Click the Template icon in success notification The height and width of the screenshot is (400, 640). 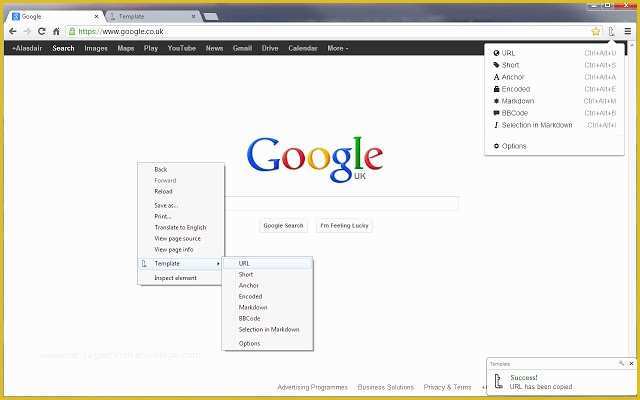(498, 381)
